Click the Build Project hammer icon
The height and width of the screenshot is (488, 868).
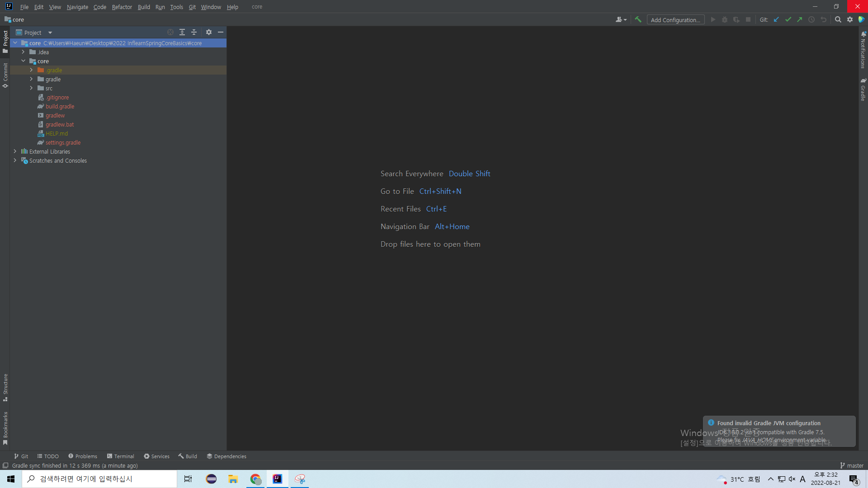click(x=638, y=19)
